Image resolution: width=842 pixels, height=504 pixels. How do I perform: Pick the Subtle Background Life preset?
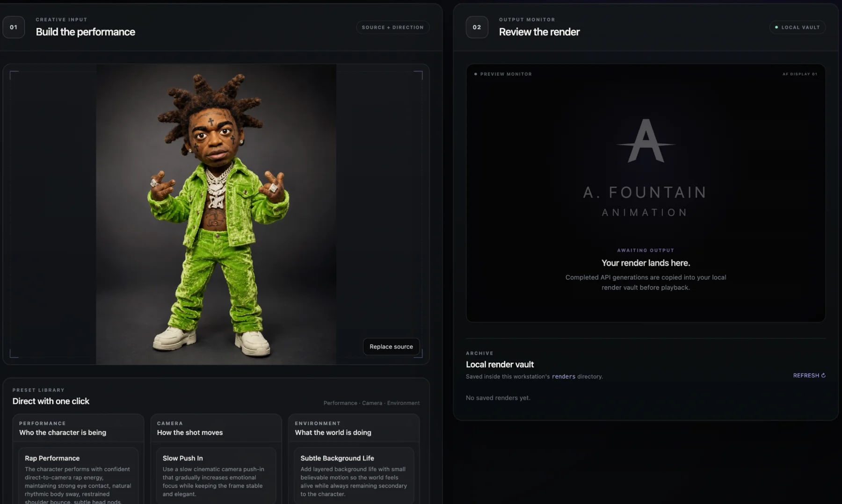point(354,476)
